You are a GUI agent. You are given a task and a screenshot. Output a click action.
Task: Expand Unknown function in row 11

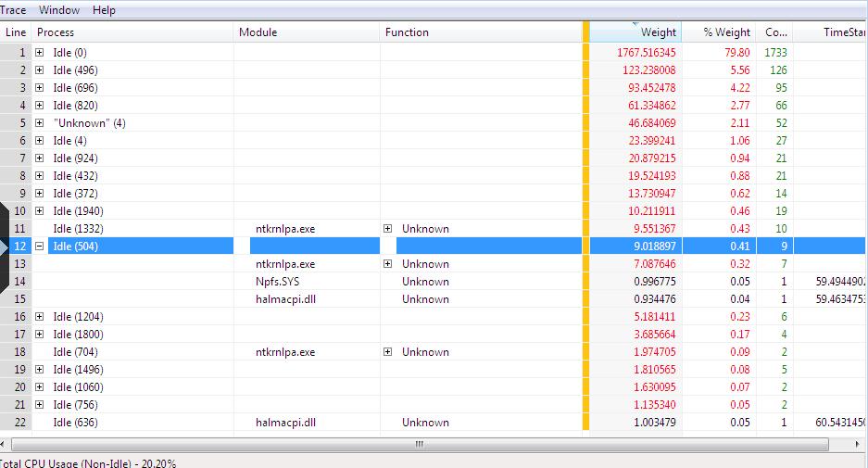coord(388,229)
